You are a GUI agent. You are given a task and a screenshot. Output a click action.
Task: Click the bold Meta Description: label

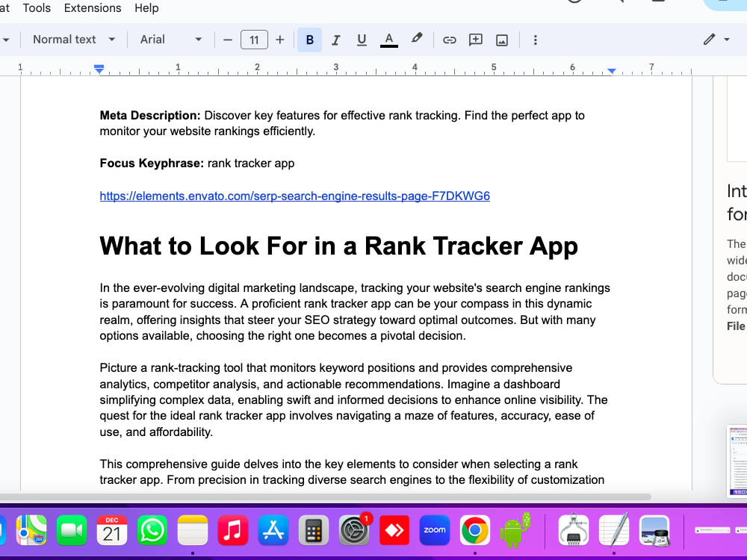tap(150, 116)
